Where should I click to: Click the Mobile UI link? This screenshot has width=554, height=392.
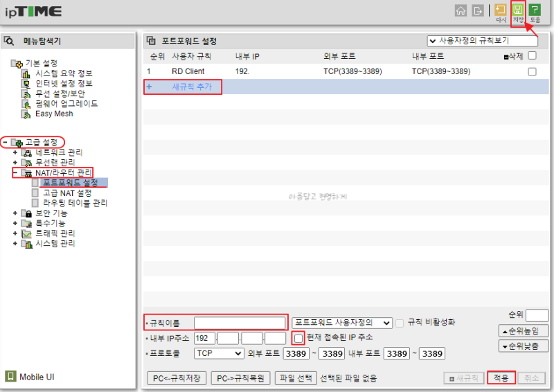(37, 377)
